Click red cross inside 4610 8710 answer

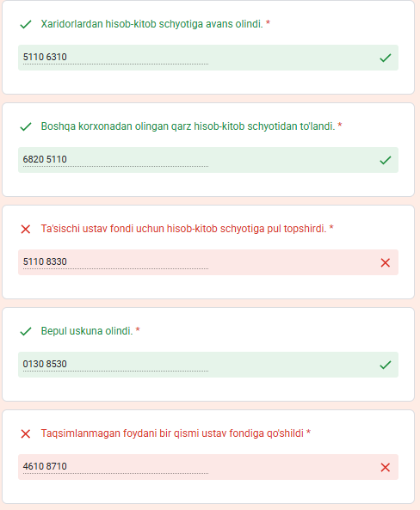(x=386, y=467)
